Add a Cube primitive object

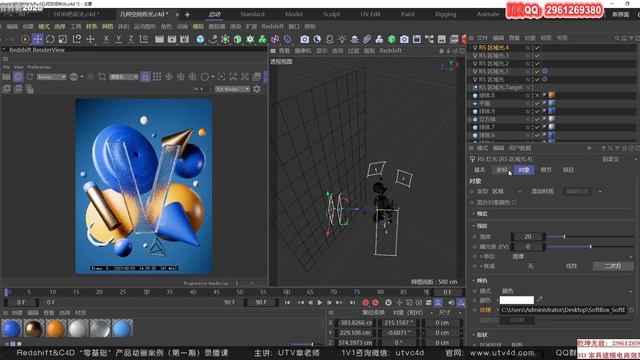tap(200, 39)
